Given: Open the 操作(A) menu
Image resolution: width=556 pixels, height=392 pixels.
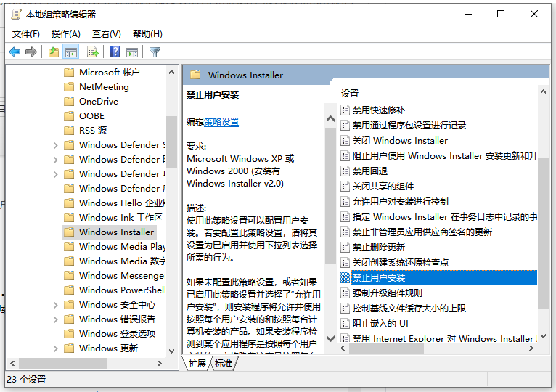Looking at the screenshot, I should point(65,34).
